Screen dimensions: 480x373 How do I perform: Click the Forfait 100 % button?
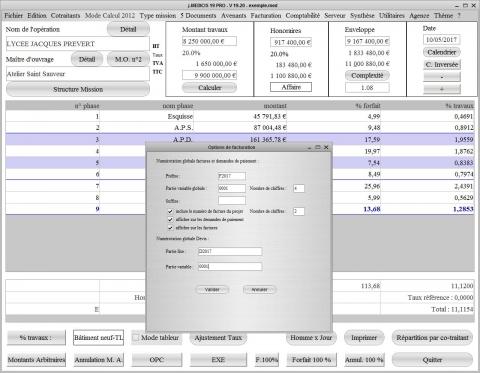coord(311,360)
